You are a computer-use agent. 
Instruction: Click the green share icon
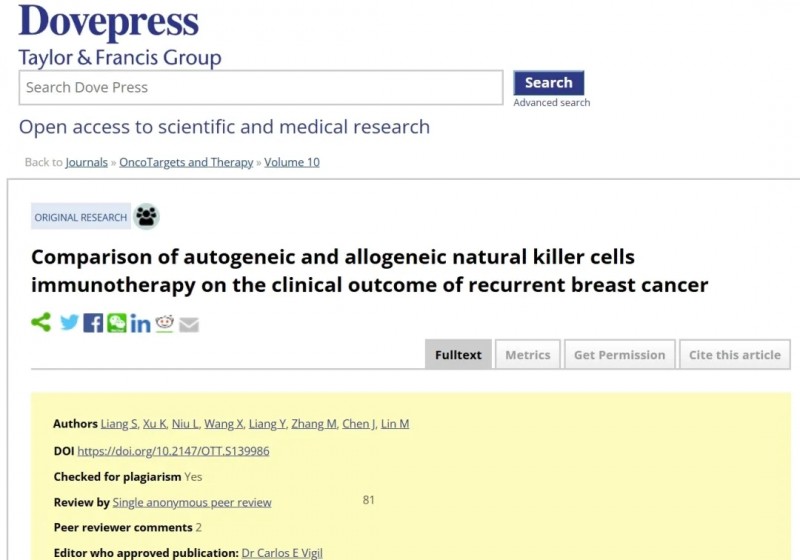click(41, 322)
